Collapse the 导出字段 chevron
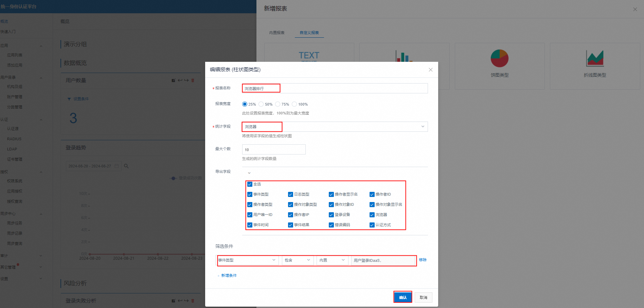Image resolution: width=644 pixels, height=308 pixels. pyautogui.click(x=249, y=173)
